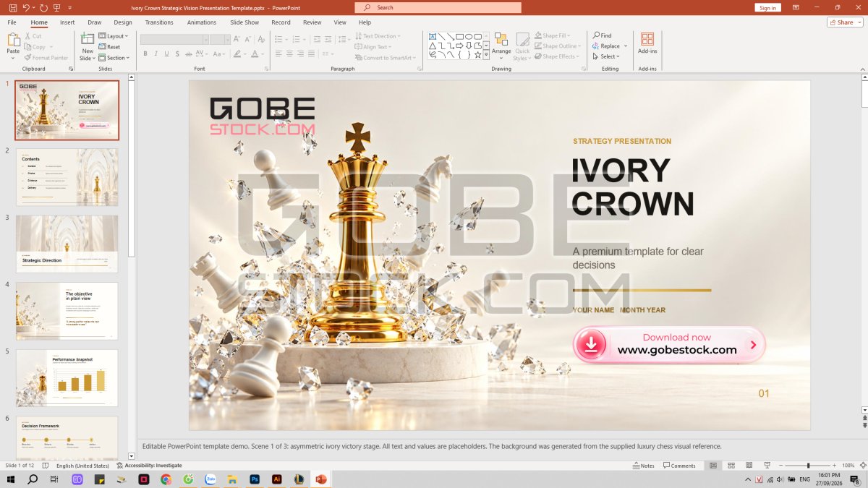Choose the 5-point Star shape
Image resolution: width=868 pixels, height=488 pixels.
coord(477,55)
